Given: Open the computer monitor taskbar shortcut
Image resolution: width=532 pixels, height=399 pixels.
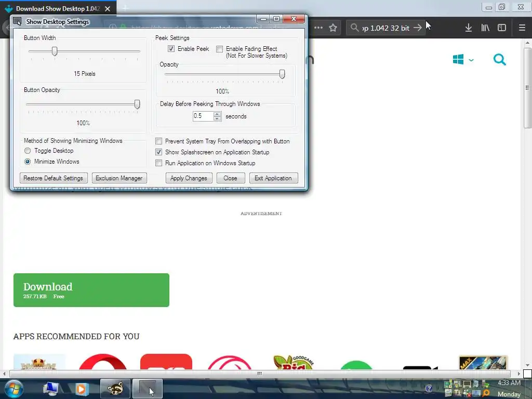Looking at the screenshot, I should point(50,389).
